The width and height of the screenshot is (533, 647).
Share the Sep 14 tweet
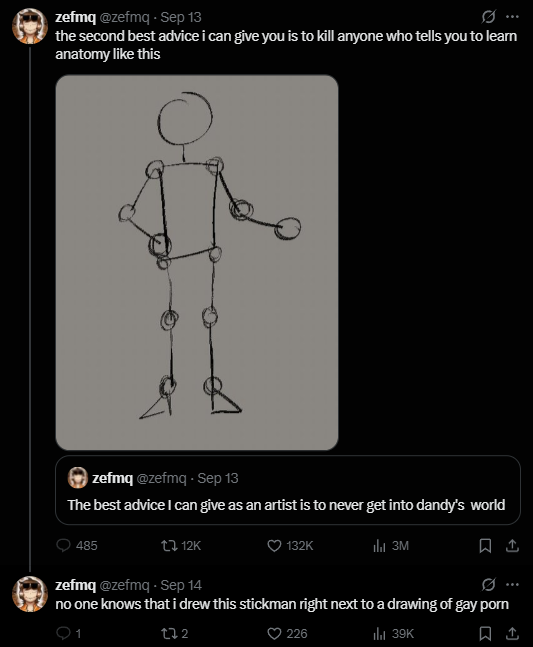point(512,633)
